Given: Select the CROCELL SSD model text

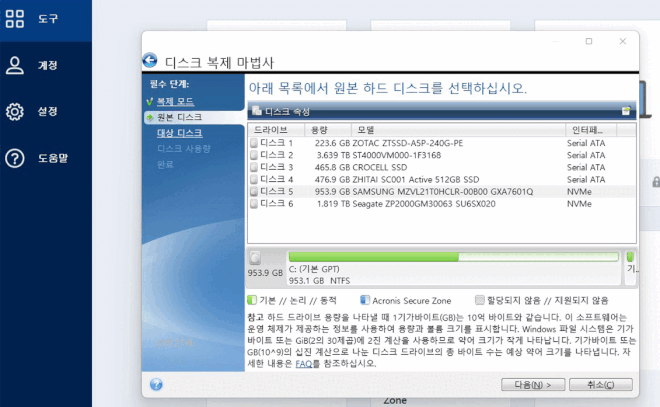Looking at the screenshot, I should [380, 168].
